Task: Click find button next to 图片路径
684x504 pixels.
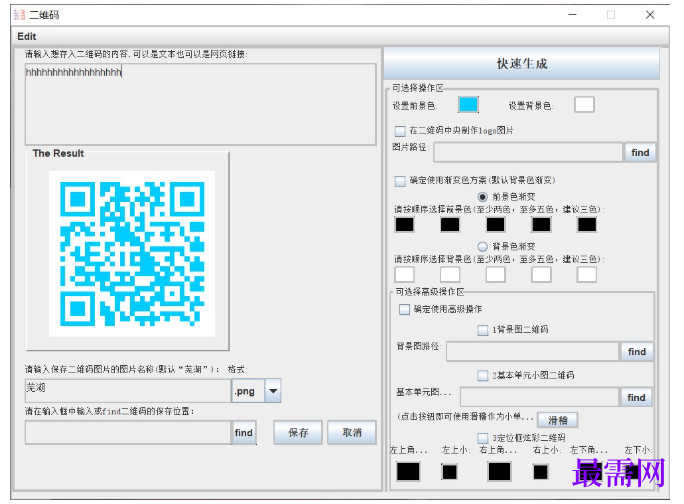Action: pyautogui.click(x=640, y=152)
